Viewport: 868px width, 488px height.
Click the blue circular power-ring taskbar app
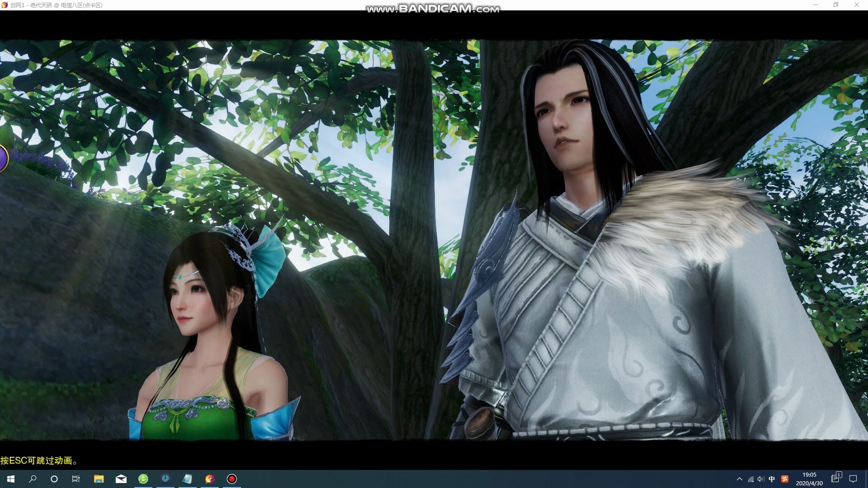click(x=165, y=479)
